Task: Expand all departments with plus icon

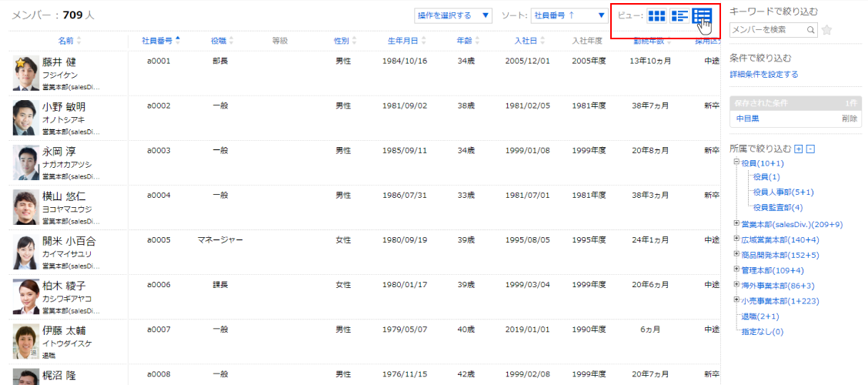Action: click(x=798, y=149)
